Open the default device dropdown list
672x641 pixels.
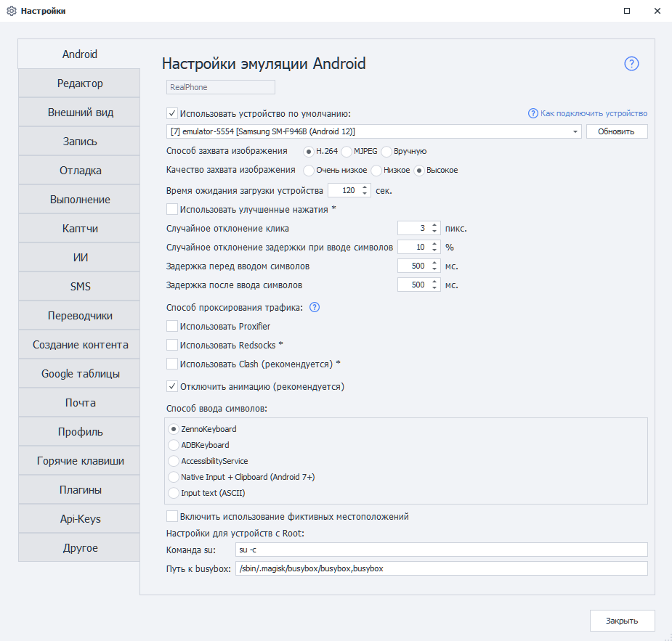coord(575,131)
